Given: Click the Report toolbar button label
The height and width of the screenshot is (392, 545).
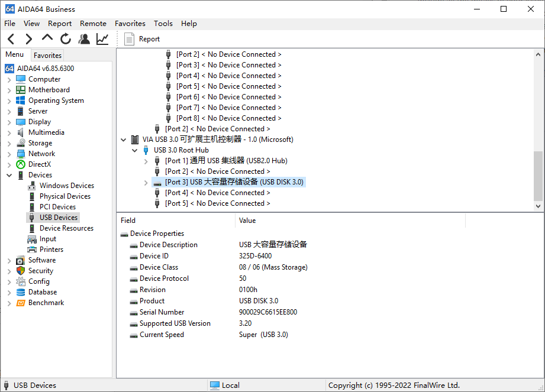Looking at the screenshot, I should pos(149,39).
